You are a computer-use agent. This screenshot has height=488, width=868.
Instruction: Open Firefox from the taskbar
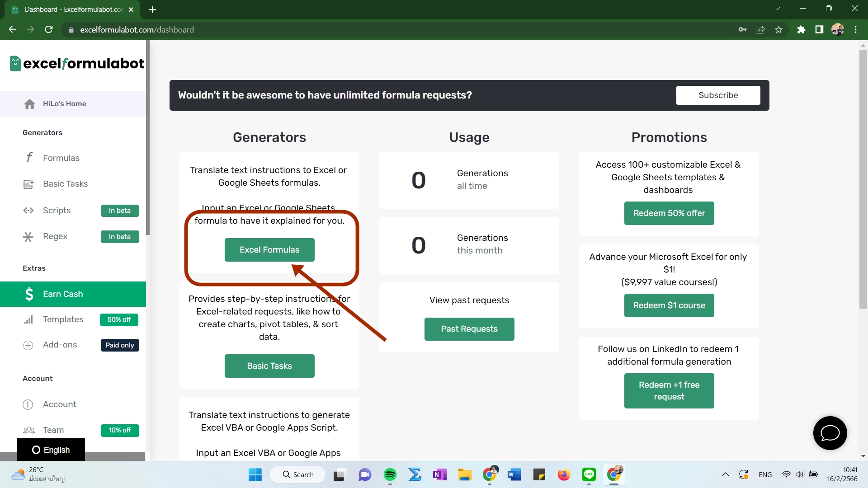pos(564,475)
